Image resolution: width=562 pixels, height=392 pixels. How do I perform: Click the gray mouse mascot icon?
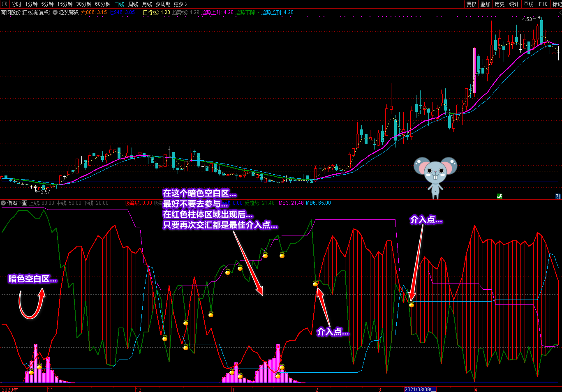[x=435, y=176]
